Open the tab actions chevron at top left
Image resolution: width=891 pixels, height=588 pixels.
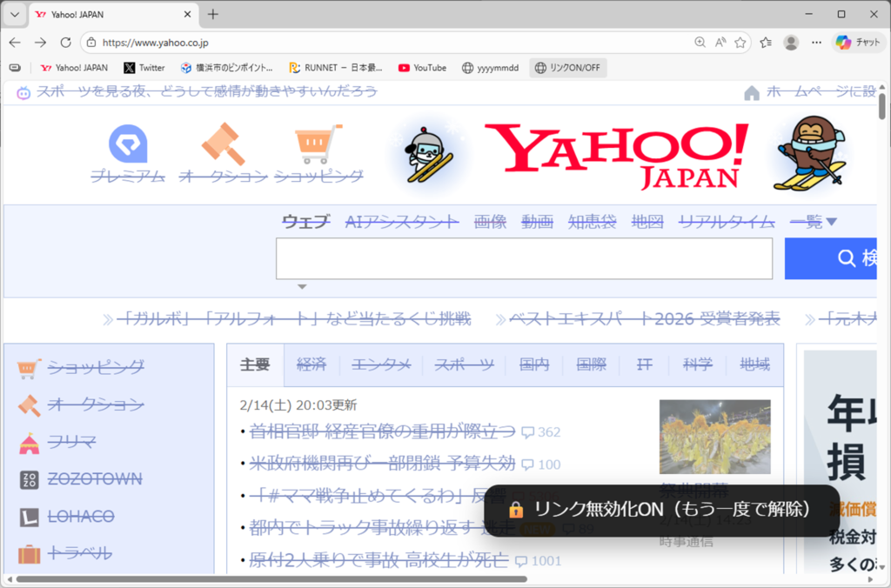14,14
